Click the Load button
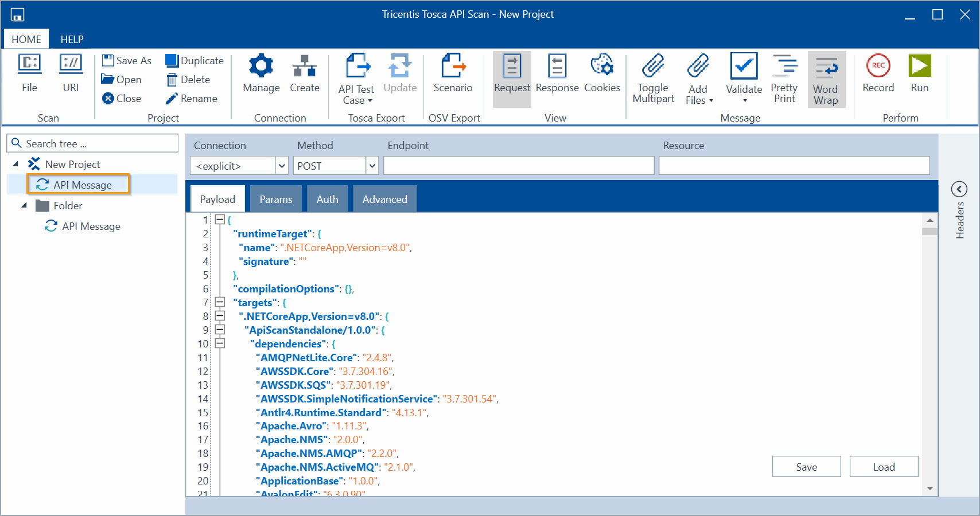 click(884, 467)
